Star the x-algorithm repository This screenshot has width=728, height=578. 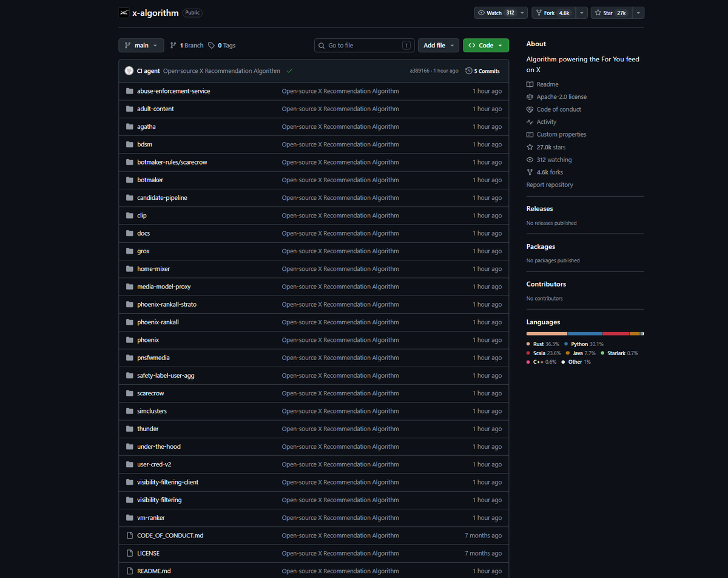tap(611, 13)
